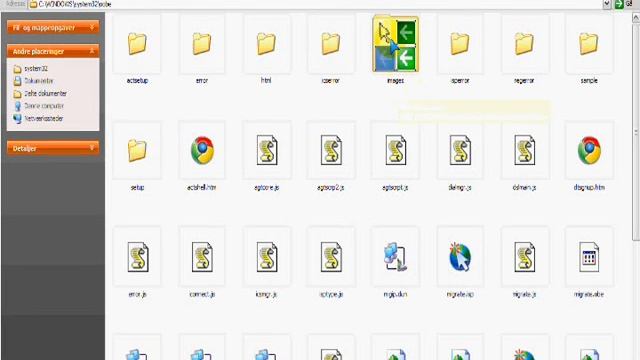Select the dslmain.js script file
The height and width of the screenshot is (360, 640).
(524, 151)
